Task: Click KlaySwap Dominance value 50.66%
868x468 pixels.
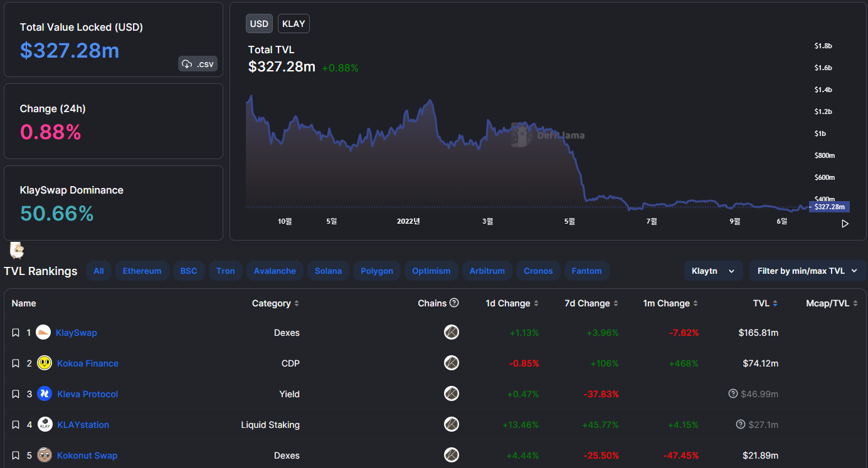Action: 57,213
